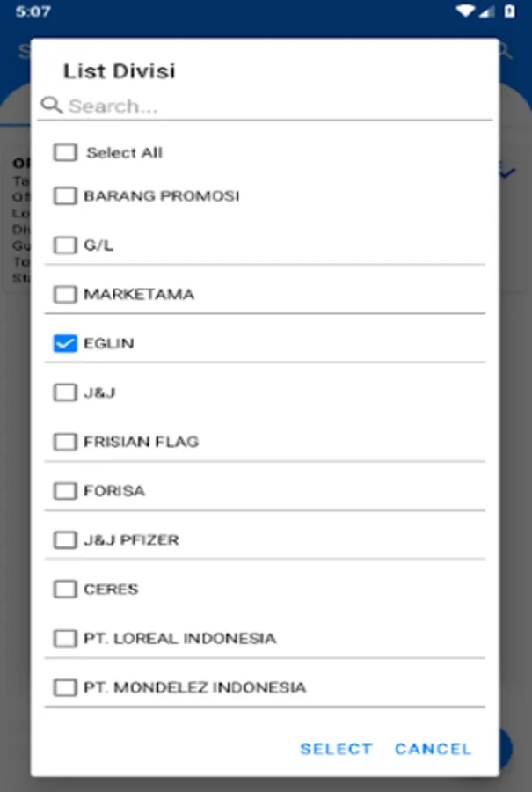Tap the cellular signal icon
This screenshot has height=792, width=532.
(x=486, y=11)
